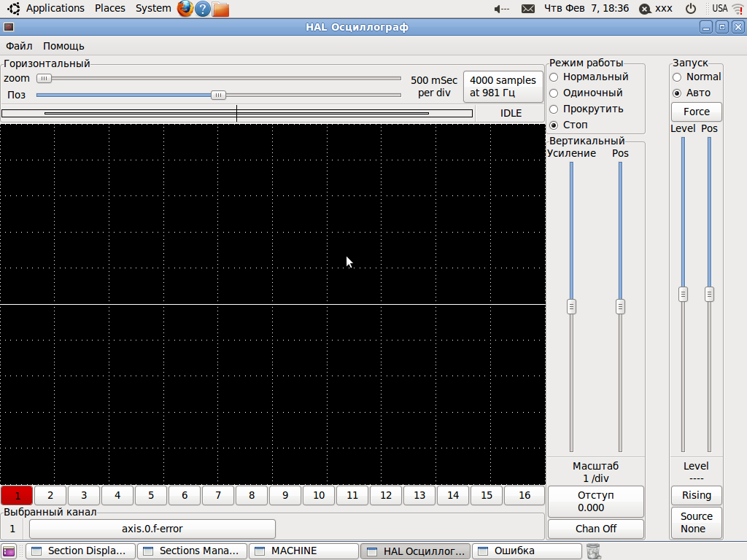
Task: Select Нормальный run mode
Action: 589,77
